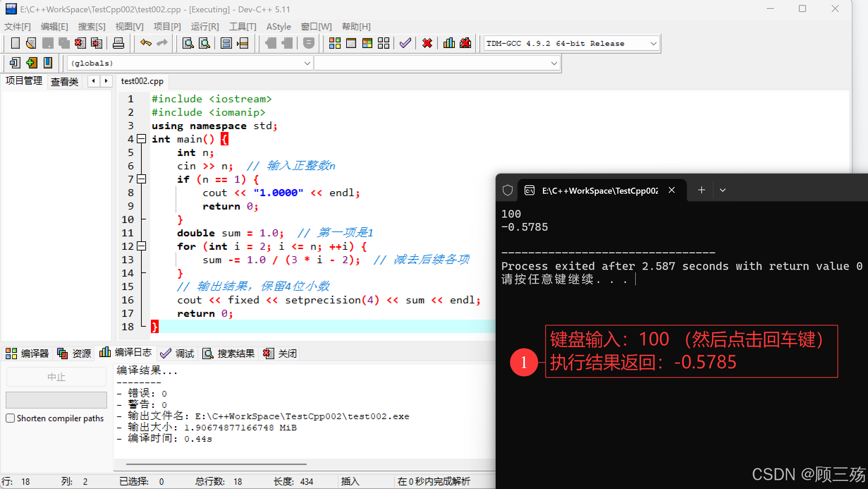Image resolution: width=868 pixels, height=489 pixels.
Task: Click the New file toolbar icon
Action: click(x=15, y=43)
